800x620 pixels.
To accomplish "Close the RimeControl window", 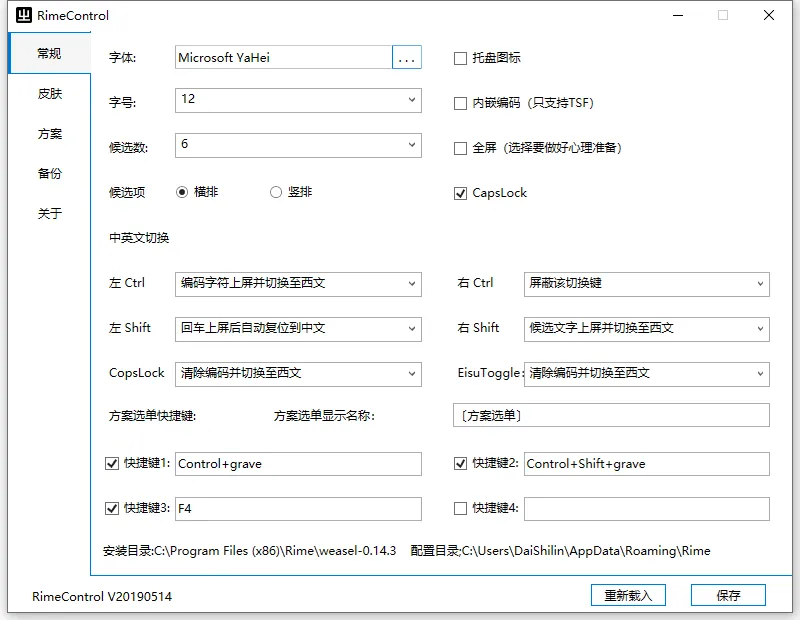I will (768, 15).
